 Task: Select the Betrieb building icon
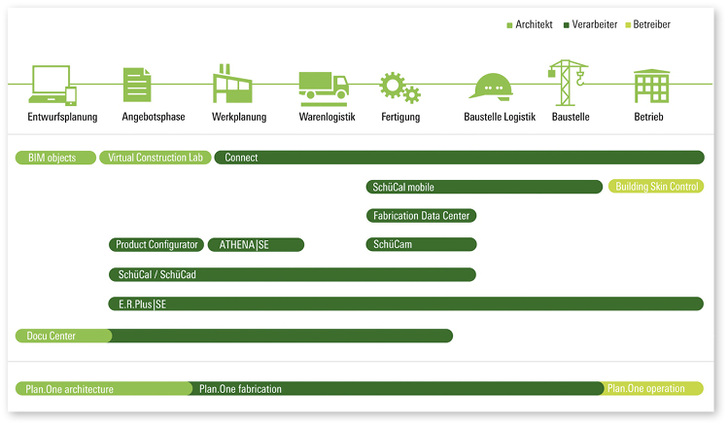pyautogui.click(x=649, y=86)
